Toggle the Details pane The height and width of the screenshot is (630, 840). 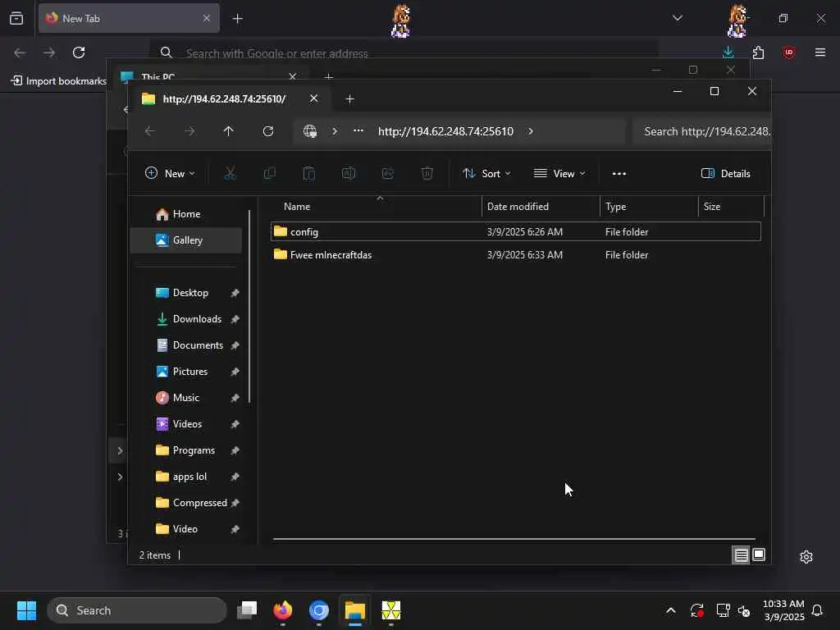click(x=726, y=174)
